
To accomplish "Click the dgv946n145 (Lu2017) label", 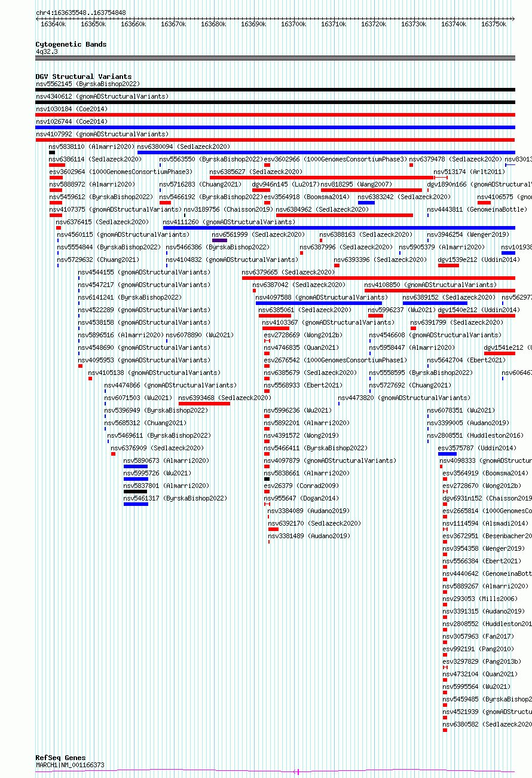I will coord(286,184).
